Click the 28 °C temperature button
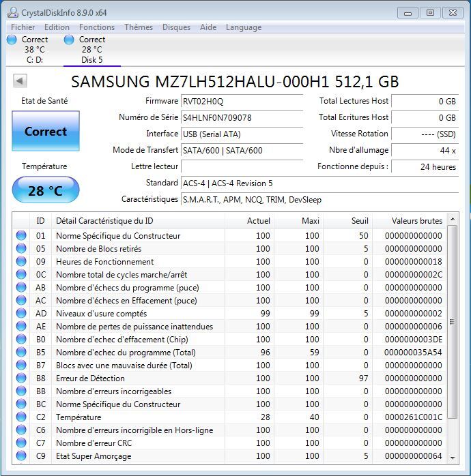The height and width of the screenshot is (476, 471). click(46, 191)
